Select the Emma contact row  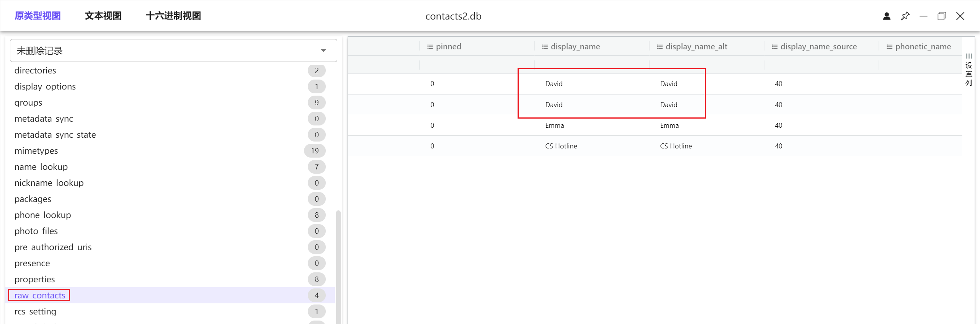tap(554, 125)
